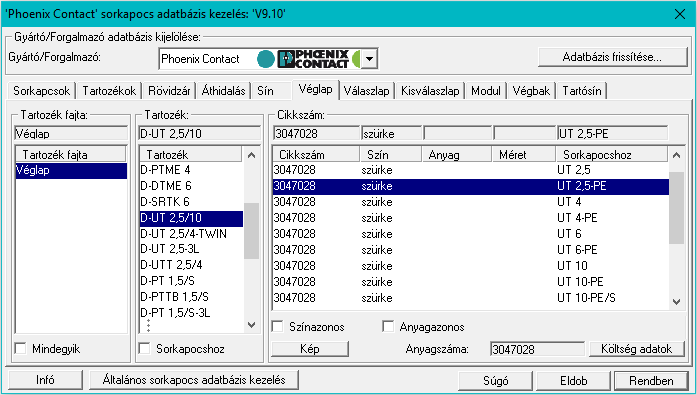Switch to the Sorkapcsok tab
Viewport: 697px width, 395px height.
coord(41,91)
